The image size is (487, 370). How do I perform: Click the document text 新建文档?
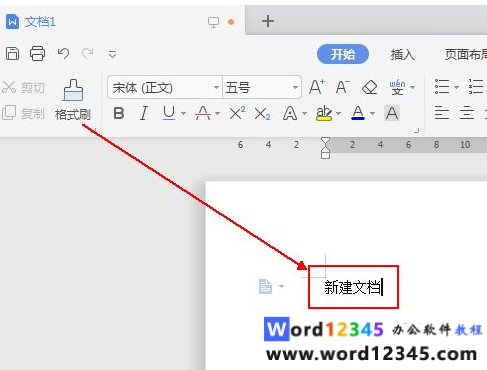352,287
